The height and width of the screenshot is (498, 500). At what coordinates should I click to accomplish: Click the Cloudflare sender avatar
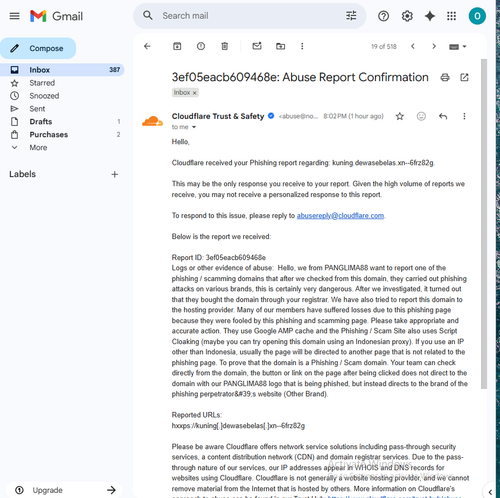152,121
